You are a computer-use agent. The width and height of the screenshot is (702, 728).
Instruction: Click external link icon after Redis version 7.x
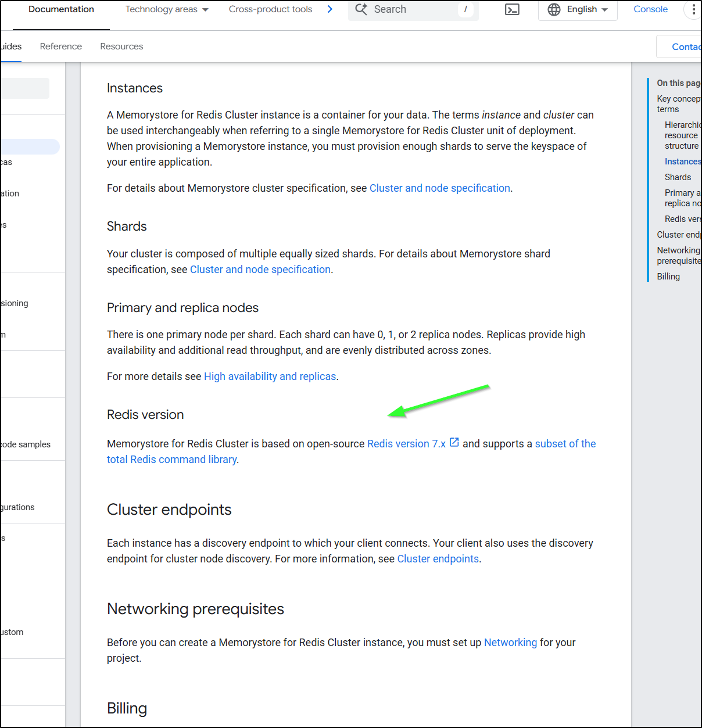click(x=454, y=443)
